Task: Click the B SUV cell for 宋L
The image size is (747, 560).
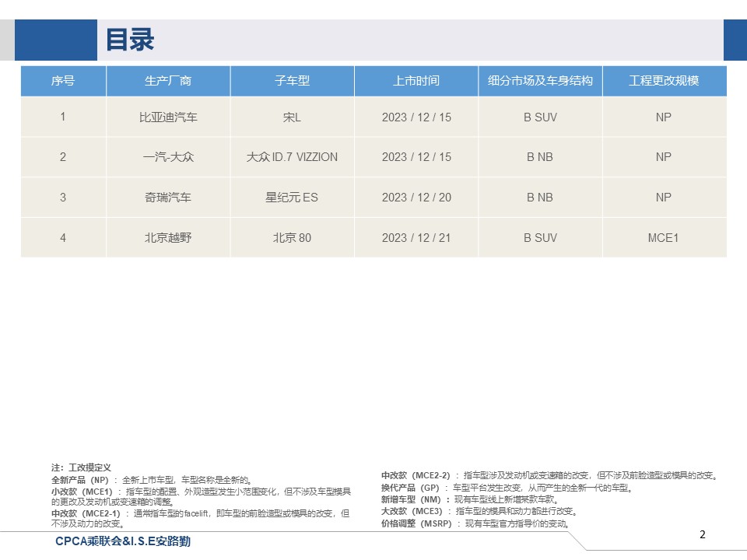Action: coord(540,117)
